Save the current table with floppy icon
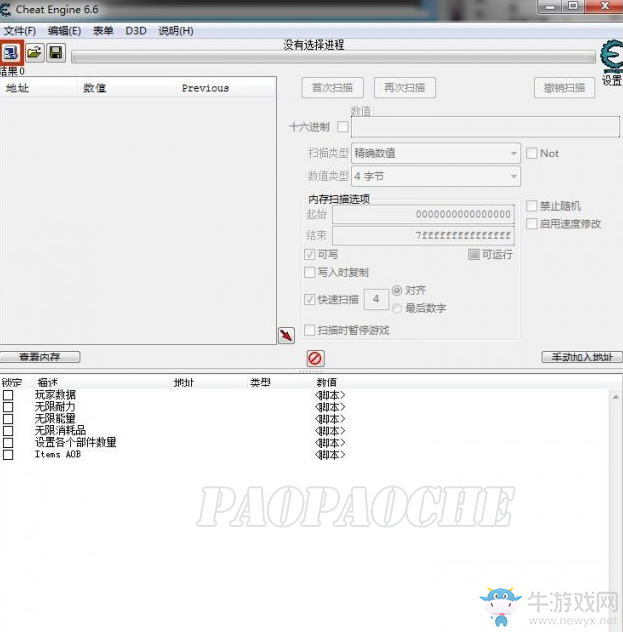 pos(56,52)
